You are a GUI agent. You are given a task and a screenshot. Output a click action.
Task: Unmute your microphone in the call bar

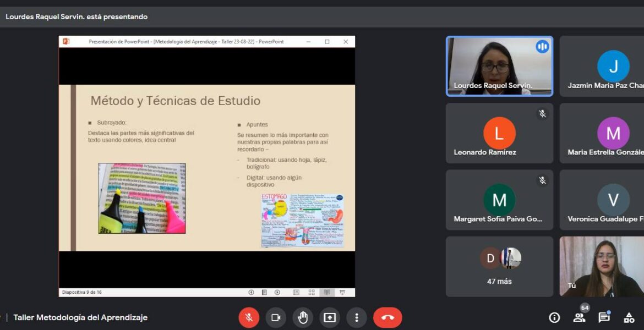(x=249, y=317)
